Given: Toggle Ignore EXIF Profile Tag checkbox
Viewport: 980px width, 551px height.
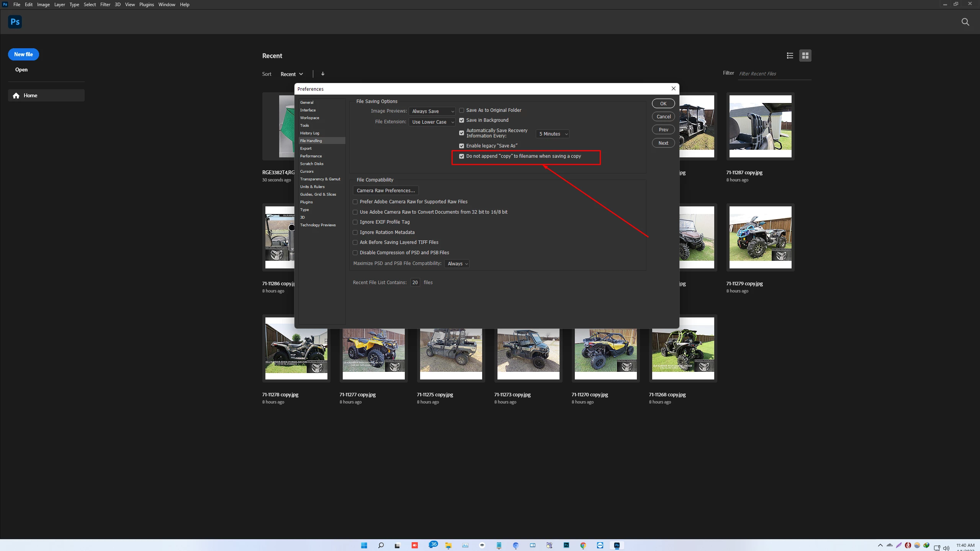Looking at the screenshot, I should pyautogui.click(x=355, y=222).
